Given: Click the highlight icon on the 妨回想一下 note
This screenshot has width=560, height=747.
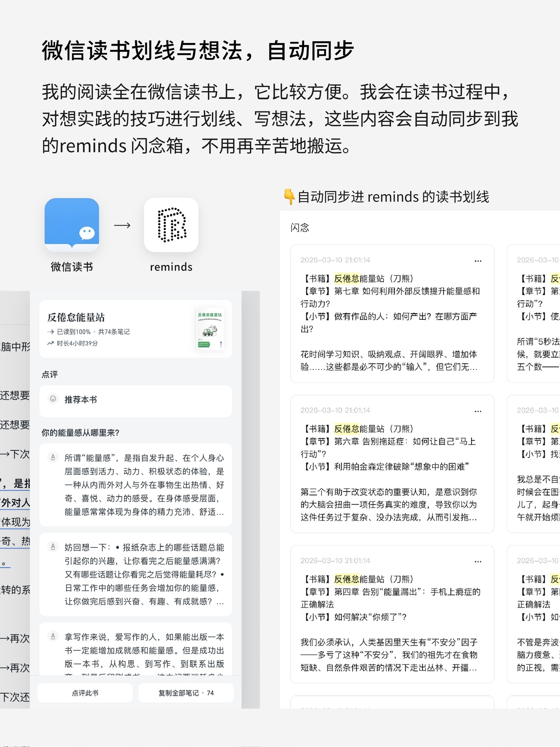Looking at the screenshot, I should click(53, 547).
